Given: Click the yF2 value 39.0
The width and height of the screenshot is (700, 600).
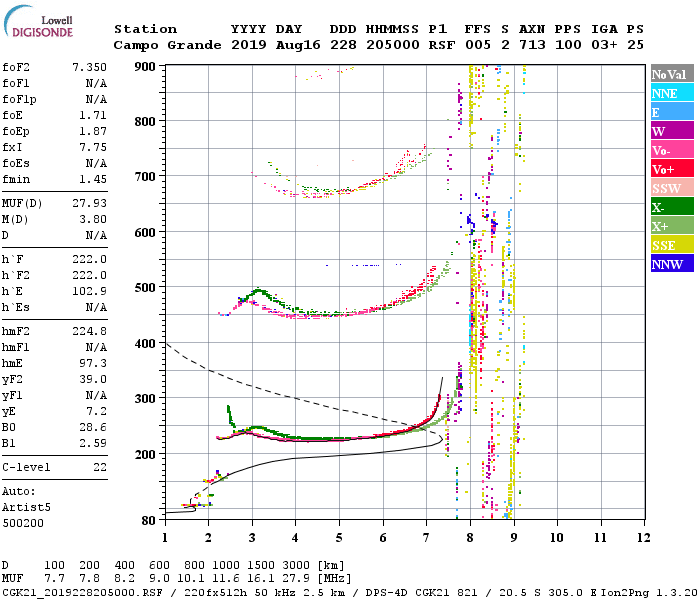Looking at the screenshot, I should click(x=93, y=379).
